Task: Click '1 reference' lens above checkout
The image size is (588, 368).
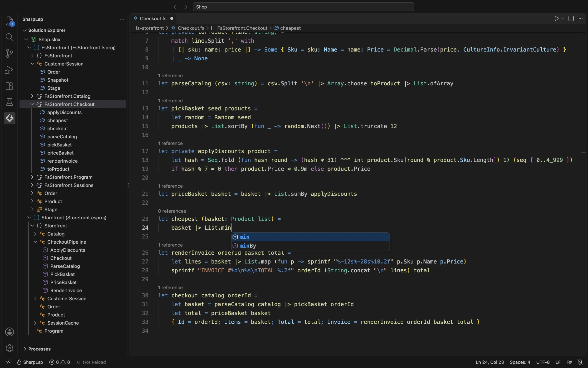Action: tap(170, 288)
